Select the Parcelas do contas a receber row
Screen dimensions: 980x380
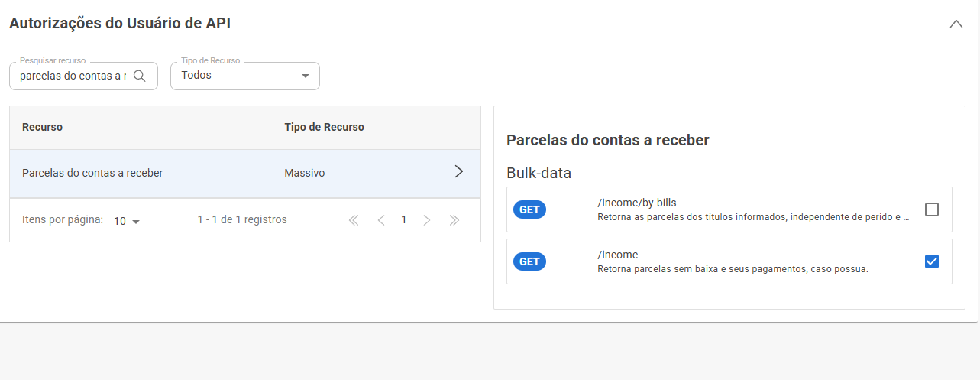click(245, 174)
